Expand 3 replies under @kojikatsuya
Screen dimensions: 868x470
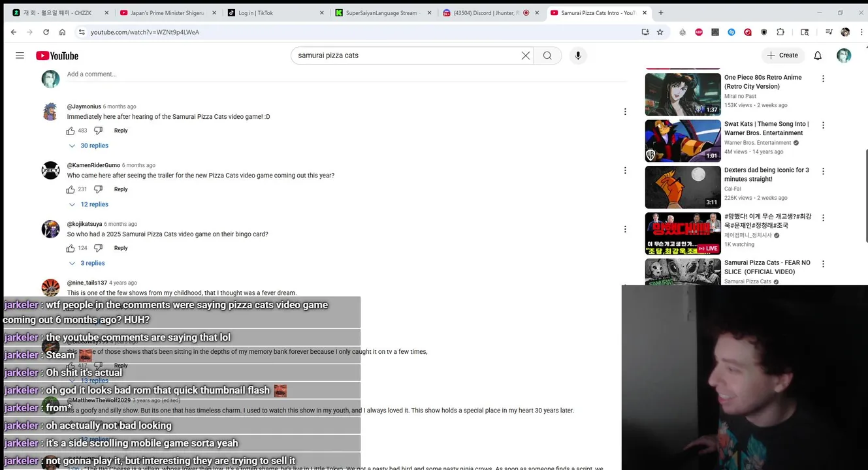pos(87,263)
